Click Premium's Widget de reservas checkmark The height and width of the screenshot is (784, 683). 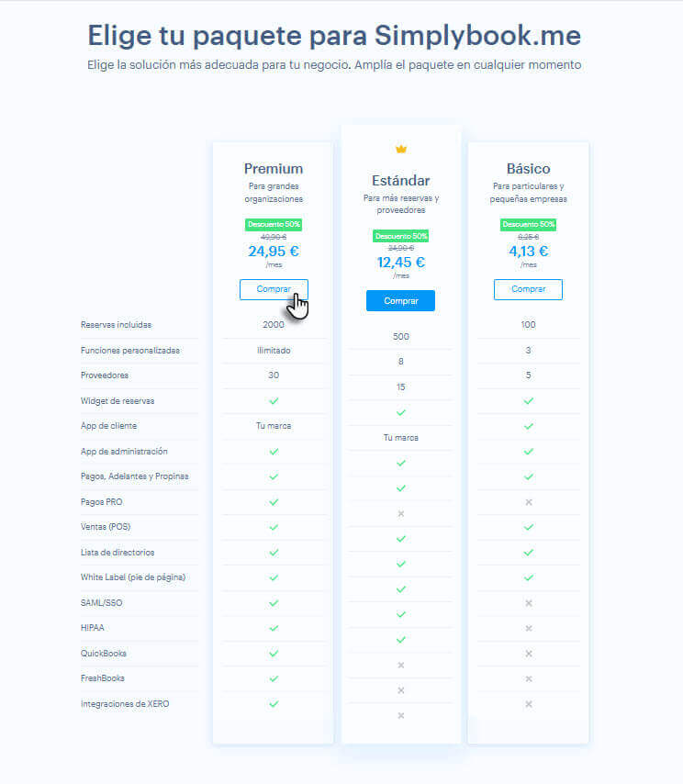274,400
